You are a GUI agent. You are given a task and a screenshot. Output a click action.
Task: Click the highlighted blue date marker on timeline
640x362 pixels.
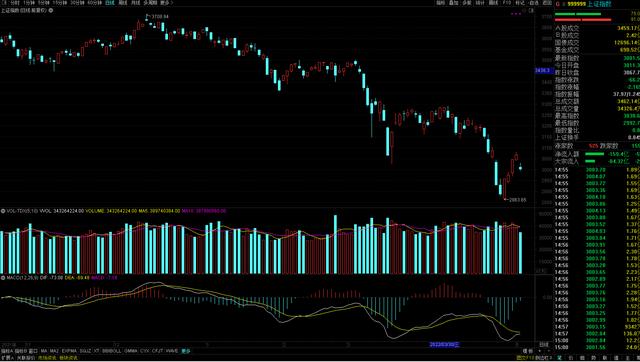[444, 344]
